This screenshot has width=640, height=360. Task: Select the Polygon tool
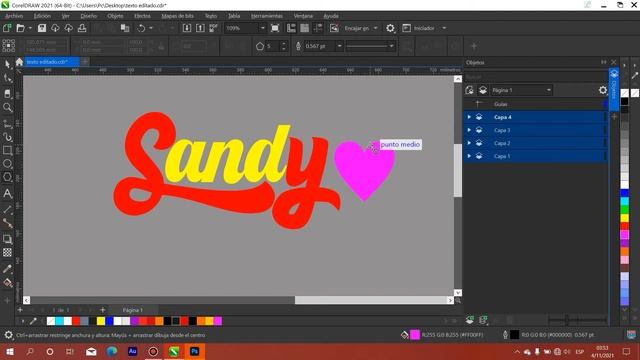click(x=7, y=178)
